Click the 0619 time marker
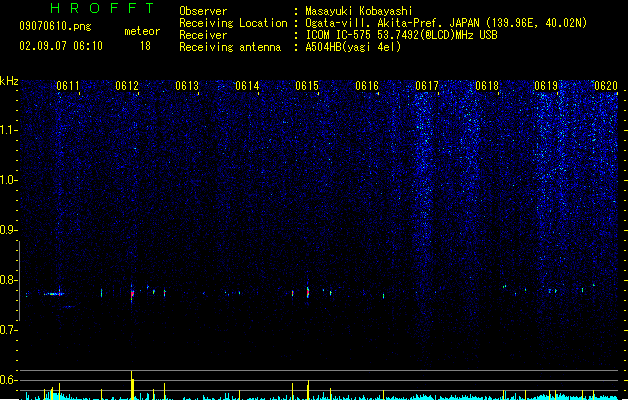Viewport: 629px width, 400px height. click(x=546, y=86)
